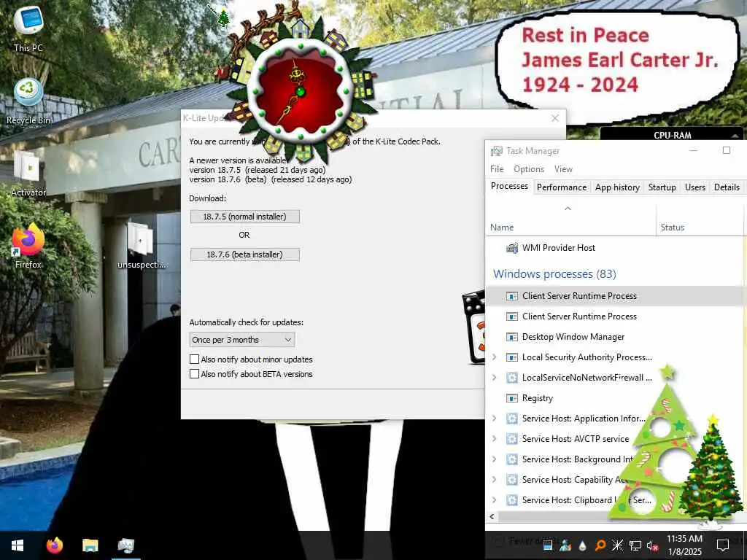Click the water drop tray icon
The image size is (747, 560).
click(582, 545)
